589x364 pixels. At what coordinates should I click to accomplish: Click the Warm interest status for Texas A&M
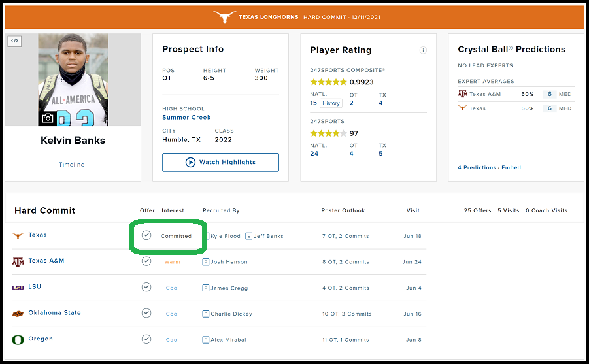point(172,262)
